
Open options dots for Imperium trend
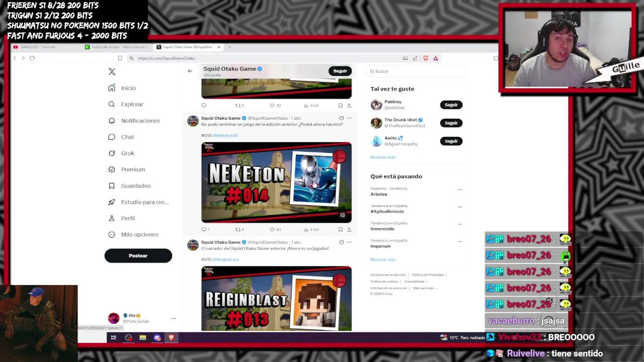pos(459,241)
